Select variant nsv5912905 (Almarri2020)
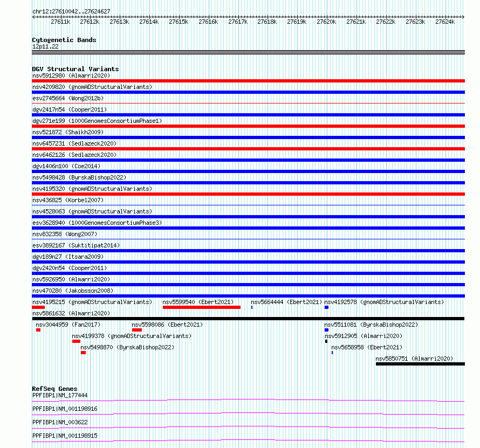The height and width of the screenshot is (448, 480). 364,336
